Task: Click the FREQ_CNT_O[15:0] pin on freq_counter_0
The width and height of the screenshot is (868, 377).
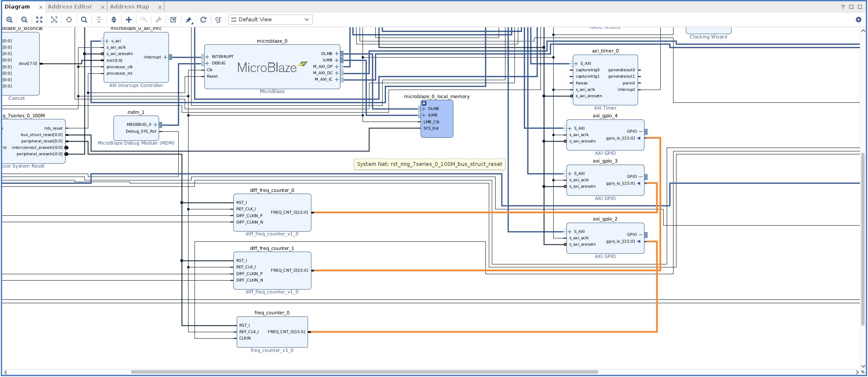Action: [287, 332]
